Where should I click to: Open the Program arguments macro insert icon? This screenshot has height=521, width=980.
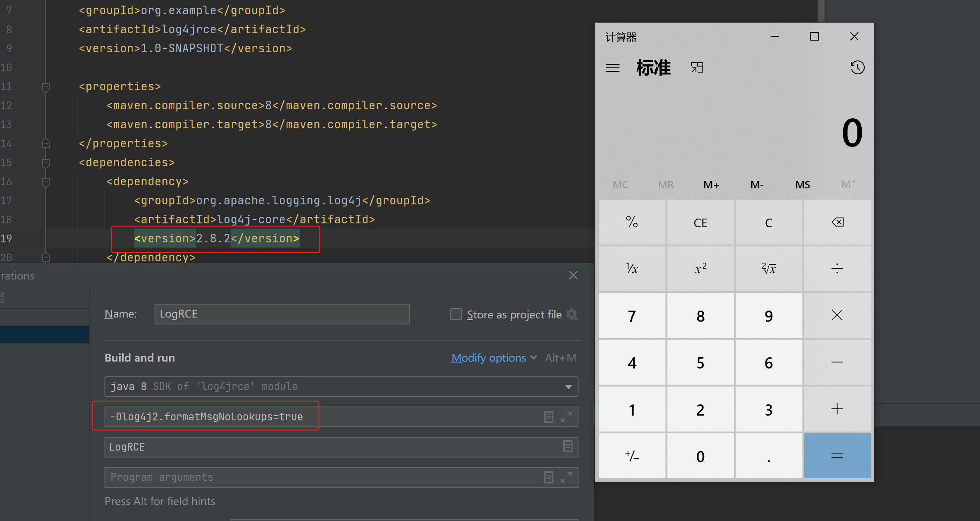(548, 477)
